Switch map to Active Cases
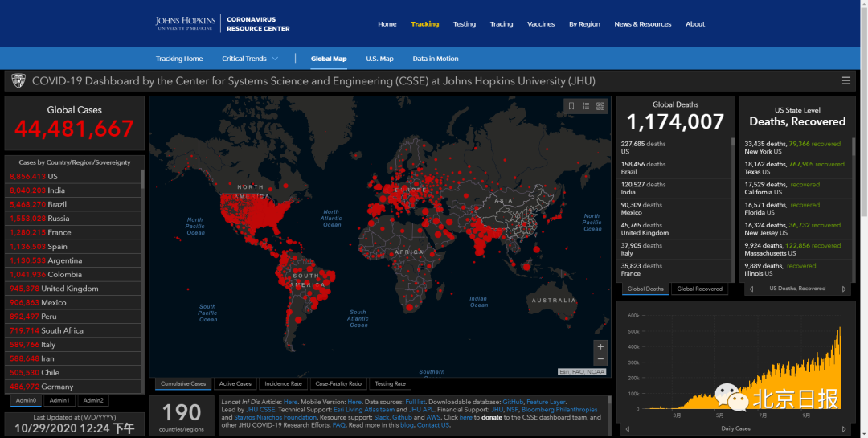The height and width of the screenshot is (438, 868). tap(235, 383)
